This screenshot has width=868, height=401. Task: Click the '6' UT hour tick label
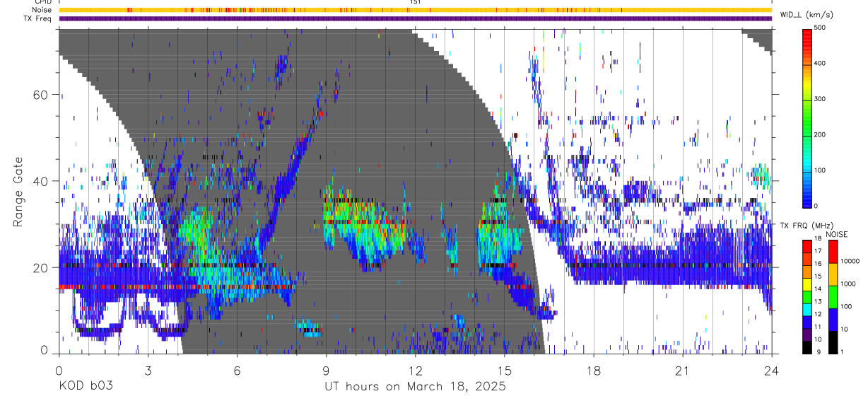[237, 371]
